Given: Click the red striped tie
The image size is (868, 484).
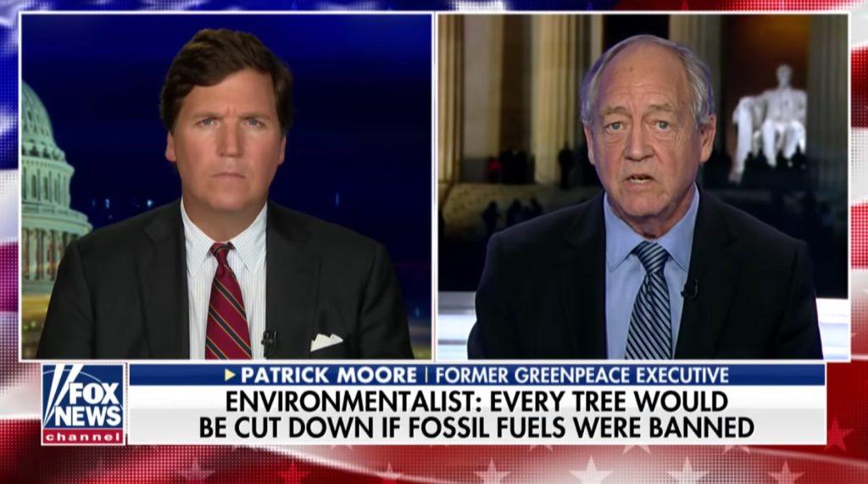Looking at the screenshot, I should pos(225,303).
